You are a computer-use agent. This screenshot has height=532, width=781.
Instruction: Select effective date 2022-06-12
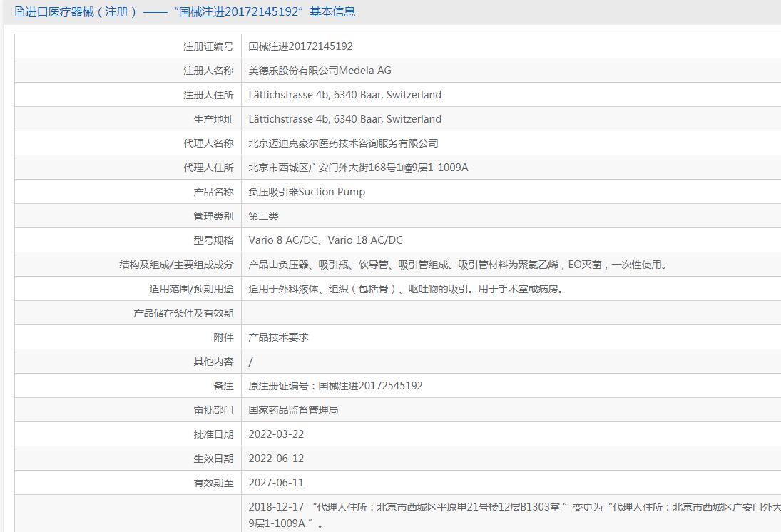(276, 459)
